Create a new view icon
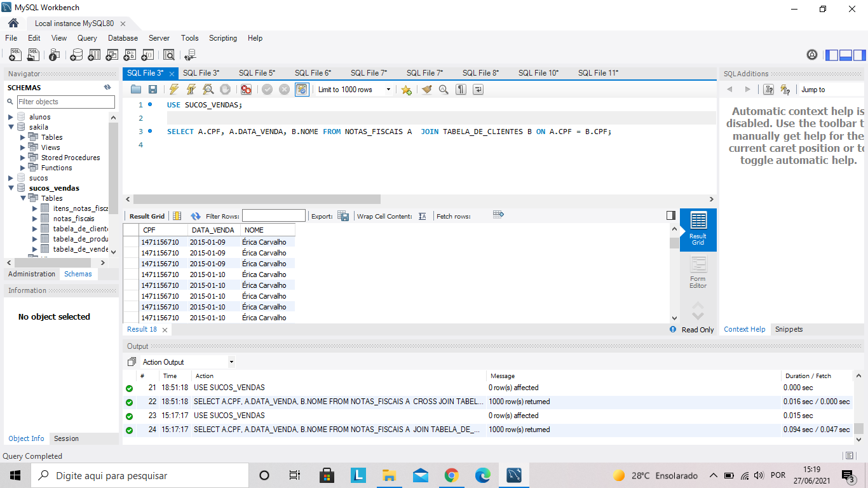 112,55
